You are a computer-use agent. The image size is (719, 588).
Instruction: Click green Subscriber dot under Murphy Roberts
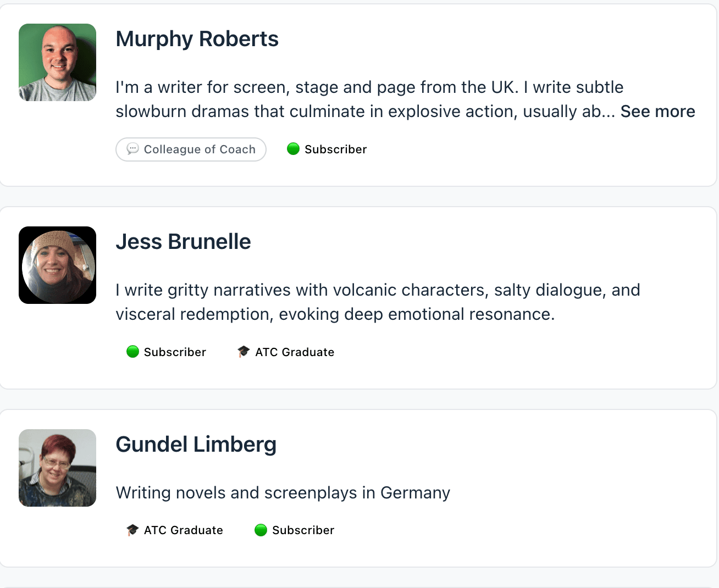294,149
